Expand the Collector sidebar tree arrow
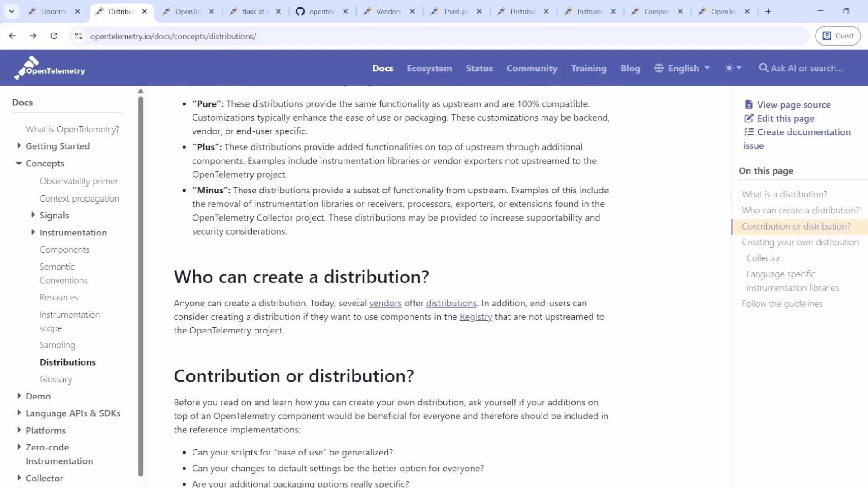 19,478
